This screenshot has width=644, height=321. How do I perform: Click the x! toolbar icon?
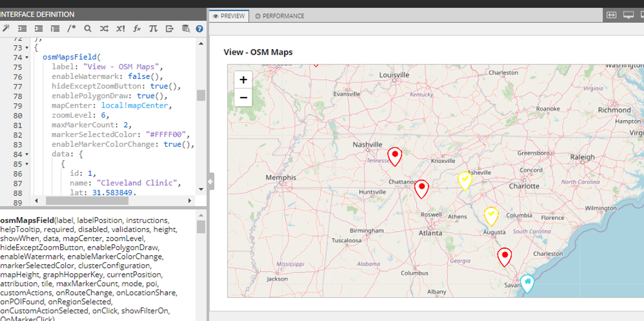pos(121,29)
